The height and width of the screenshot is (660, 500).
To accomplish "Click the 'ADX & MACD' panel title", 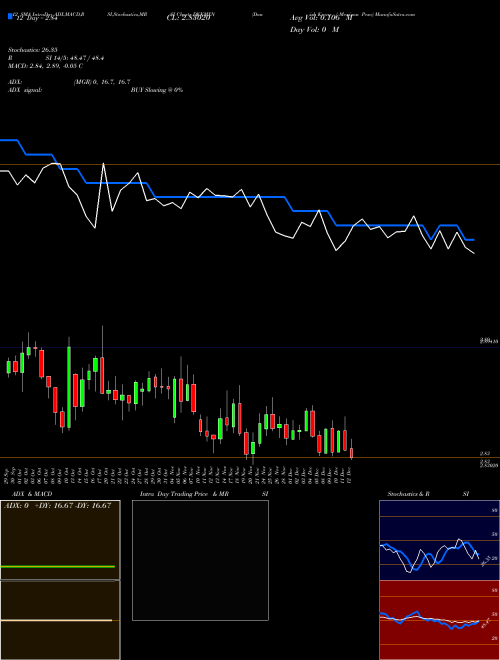I will pos(32,494).
